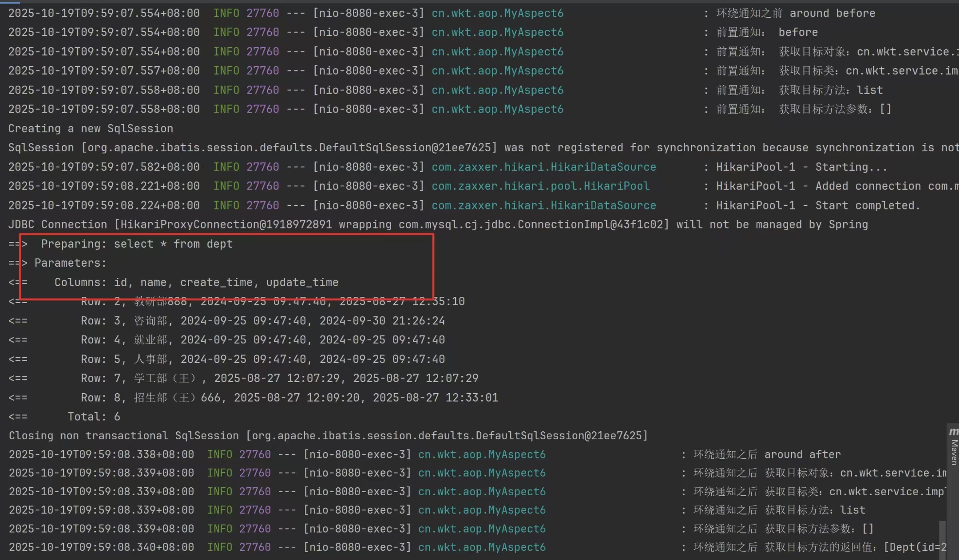Click the HikariPool class name in log

pos(540,186)
